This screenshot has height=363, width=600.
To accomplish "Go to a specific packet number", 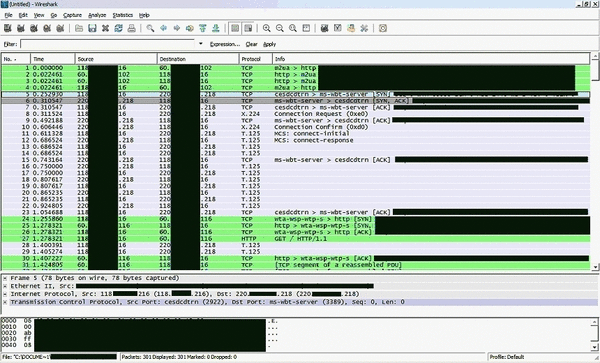I will click(189, 28).
